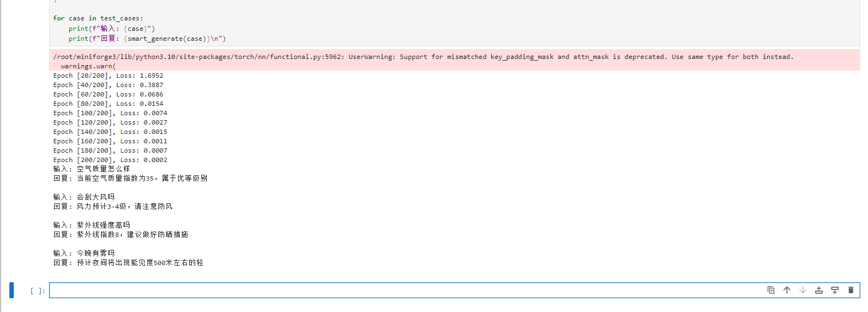868x312 pixels.
Task: Click the print(f"输入: {case}") code line
Action: [x=112, y=29]
